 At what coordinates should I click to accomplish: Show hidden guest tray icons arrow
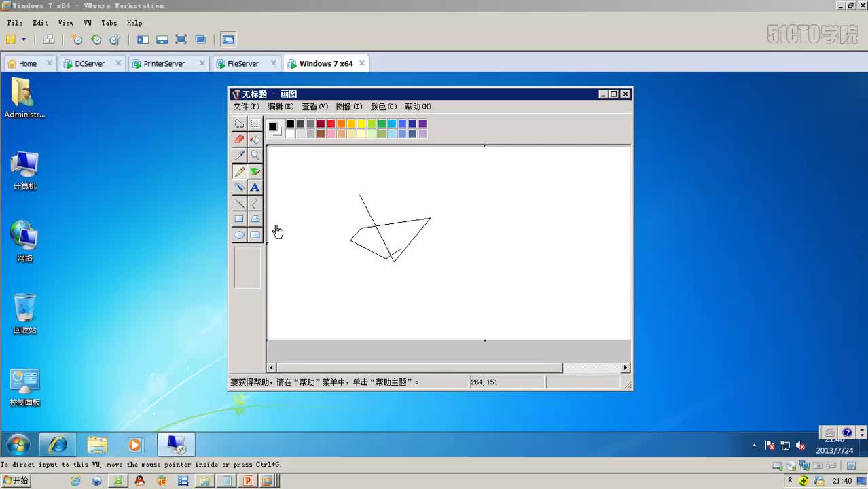click(x=755, y=446)
